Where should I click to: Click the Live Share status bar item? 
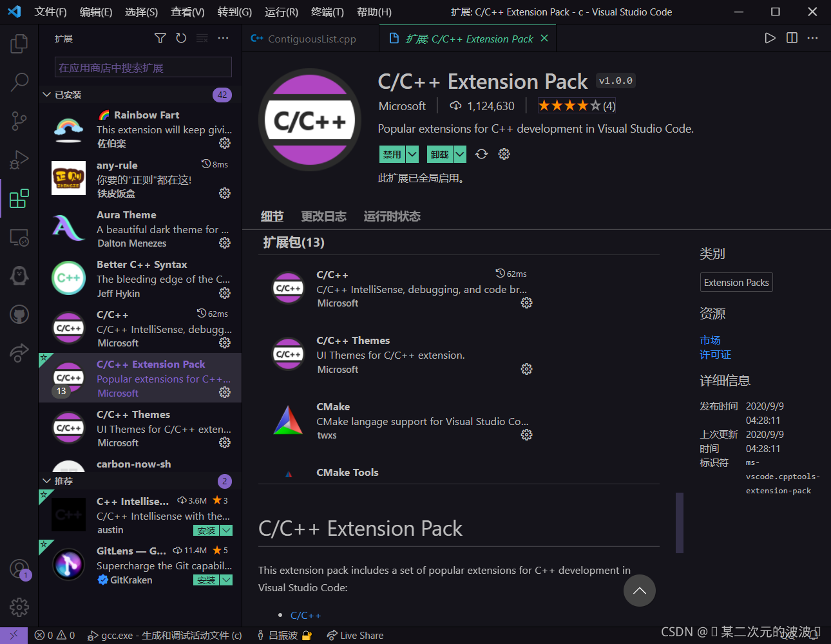pyautogui.click(x=355, y=636)
